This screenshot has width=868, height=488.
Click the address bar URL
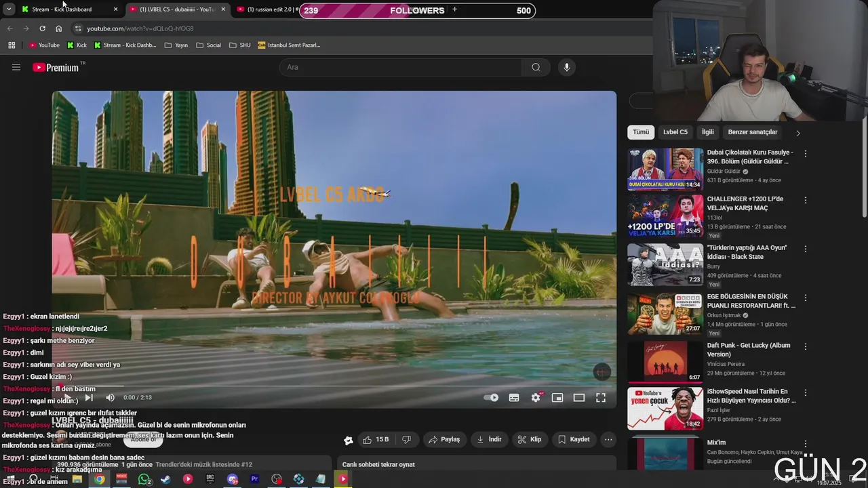pos(140,28)
